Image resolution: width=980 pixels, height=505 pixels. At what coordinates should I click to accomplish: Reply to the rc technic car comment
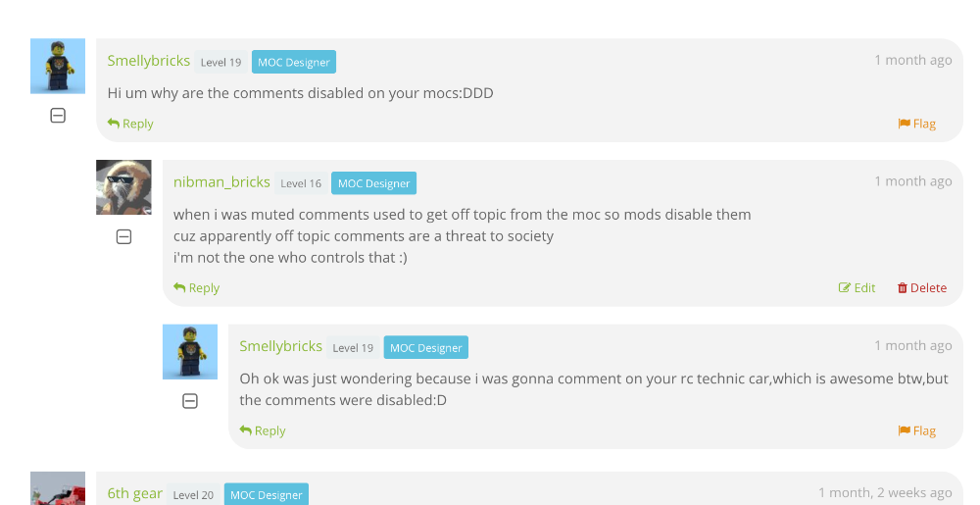[x=263, y=430]
